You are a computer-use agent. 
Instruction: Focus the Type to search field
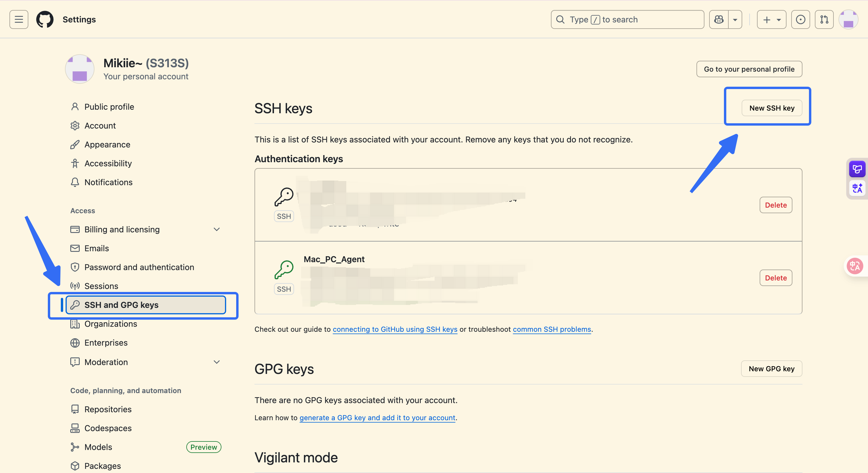click(627, 19)
